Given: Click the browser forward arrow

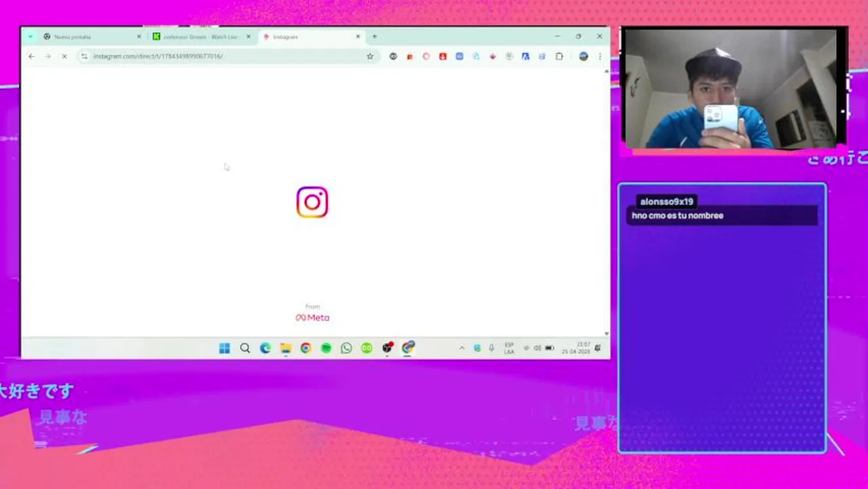Looking at the screenshot, I should point(48,56).
